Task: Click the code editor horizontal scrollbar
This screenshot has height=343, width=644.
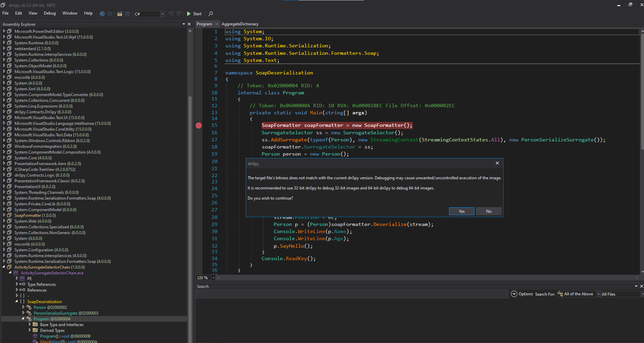Action: coord(428,278)
